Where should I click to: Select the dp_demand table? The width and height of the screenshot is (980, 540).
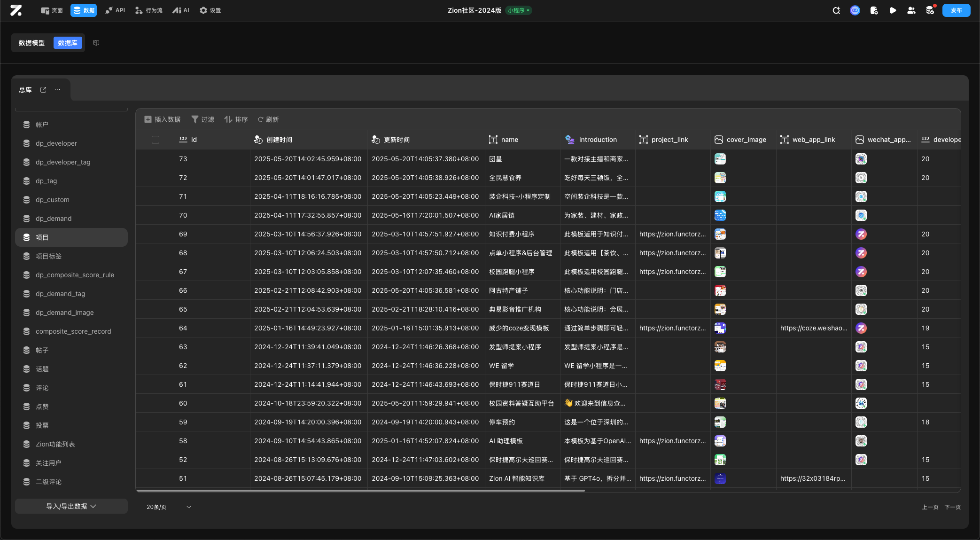pyautogui.click(x=71, y=219)
